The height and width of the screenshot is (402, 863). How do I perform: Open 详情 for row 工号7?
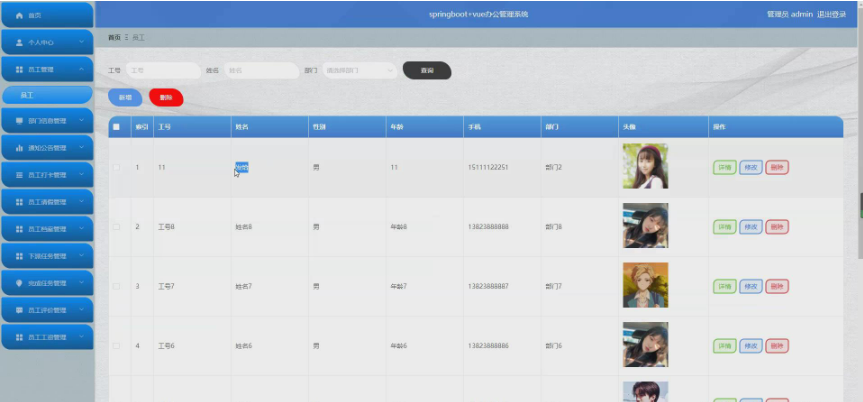725,286
